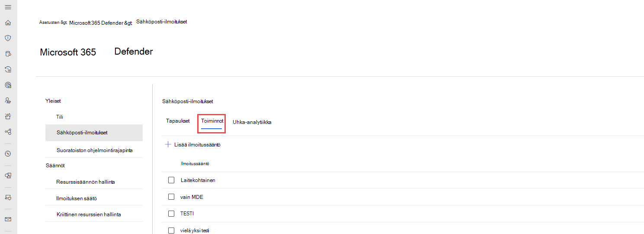This screenshot has width=644, height=234.
Task: Click the plus icon to add rule
Action: coord(168,145)
